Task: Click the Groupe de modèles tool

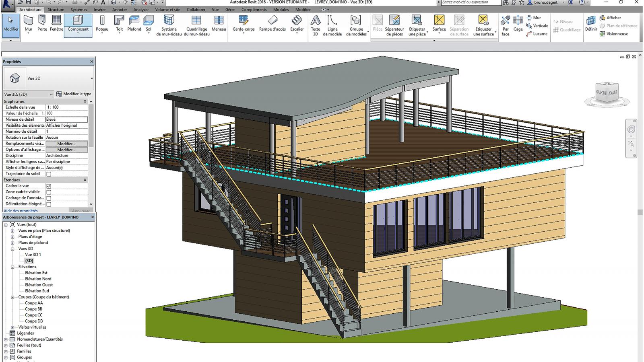Action: (x=356, y=26)
